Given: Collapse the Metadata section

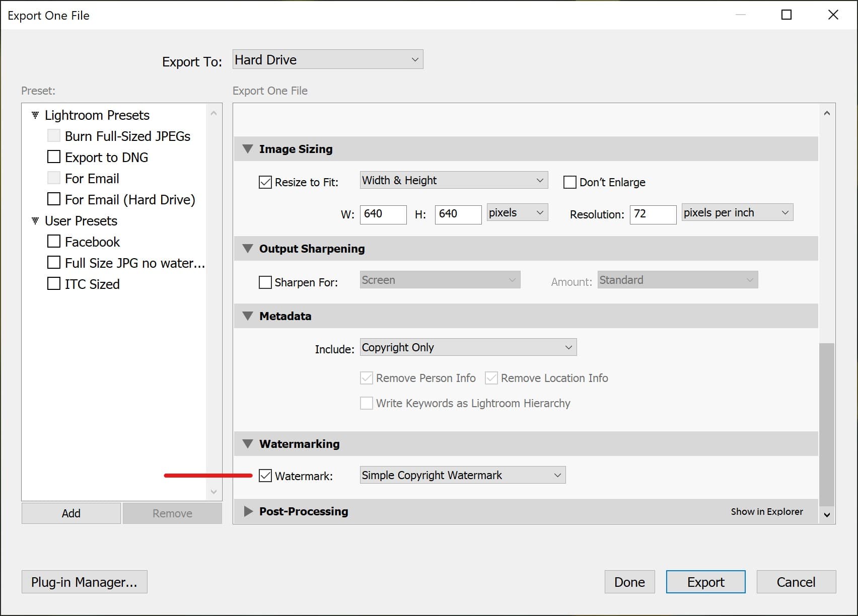Looking at the screenshot, I should coord(247,316).
